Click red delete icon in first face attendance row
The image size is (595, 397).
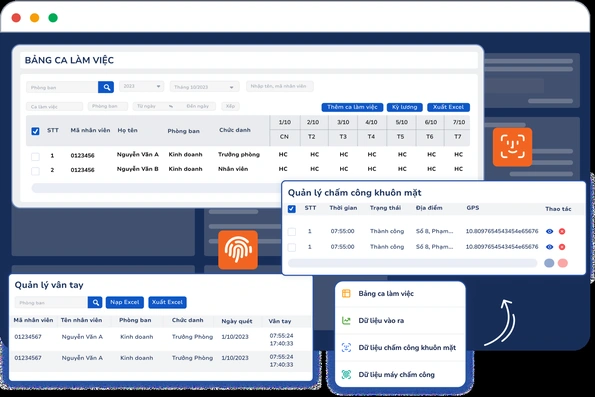[562, 231]
